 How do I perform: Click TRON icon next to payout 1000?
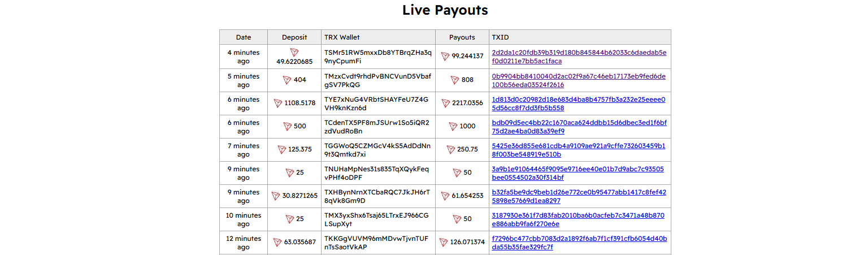(x=454, y=127)
